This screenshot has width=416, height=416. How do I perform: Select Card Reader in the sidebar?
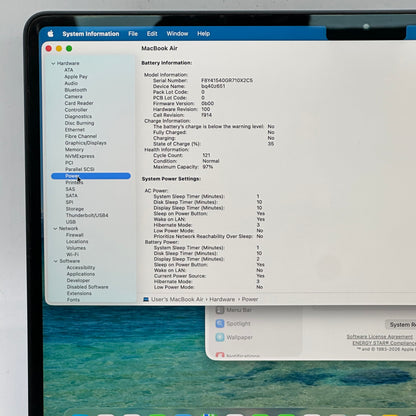coord(79,103)
